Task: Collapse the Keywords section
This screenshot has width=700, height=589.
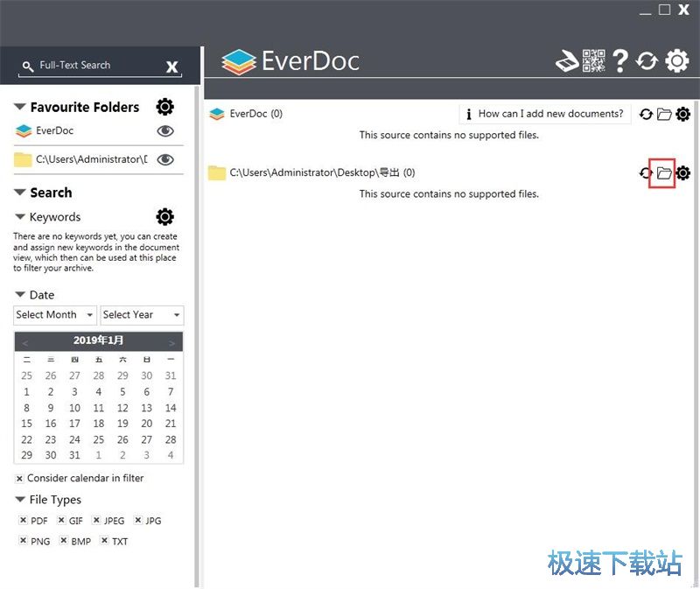Action: point(20,216)
